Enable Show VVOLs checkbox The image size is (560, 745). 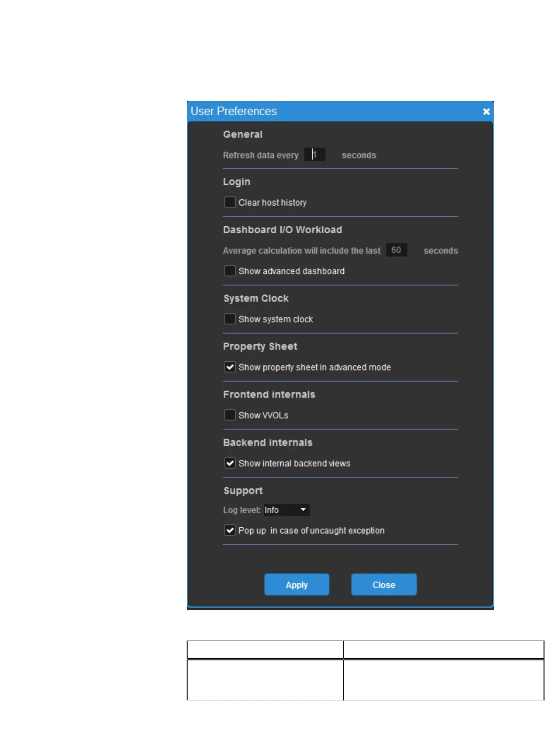pyautogui.click(x=230, y=415)
